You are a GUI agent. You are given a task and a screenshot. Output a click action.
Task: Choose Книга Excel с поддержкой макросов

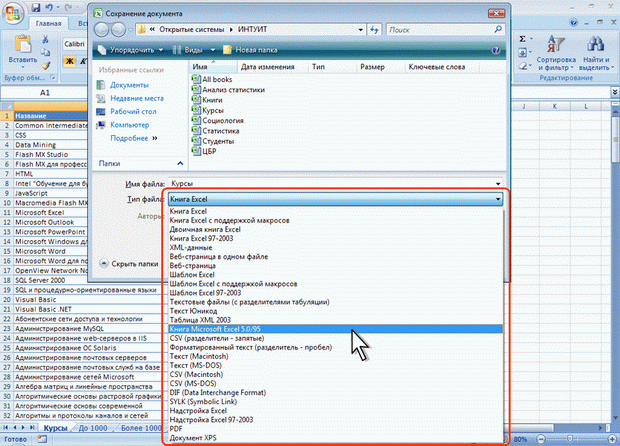click(x=335, y=220)
